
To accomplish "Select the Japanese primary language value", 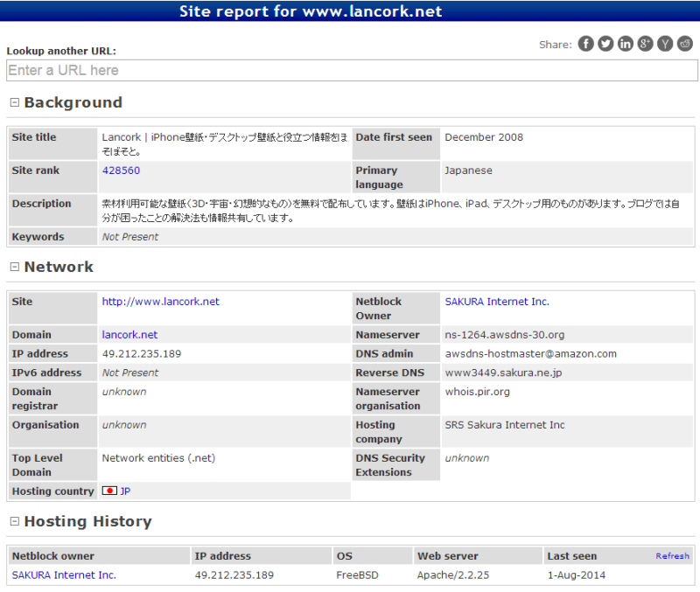I will point(468,171).
